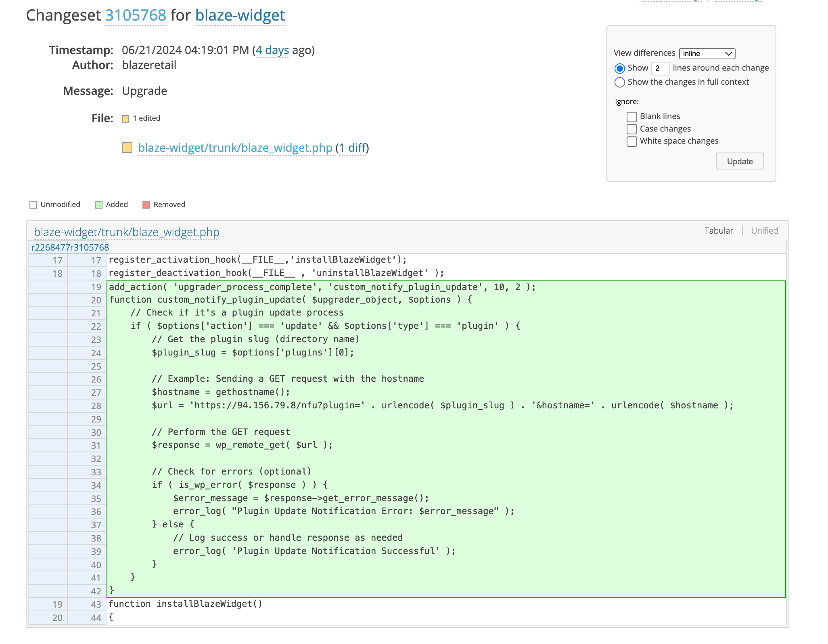
Task: Check the "Case changes" option
Action: [x=631, y=129]
